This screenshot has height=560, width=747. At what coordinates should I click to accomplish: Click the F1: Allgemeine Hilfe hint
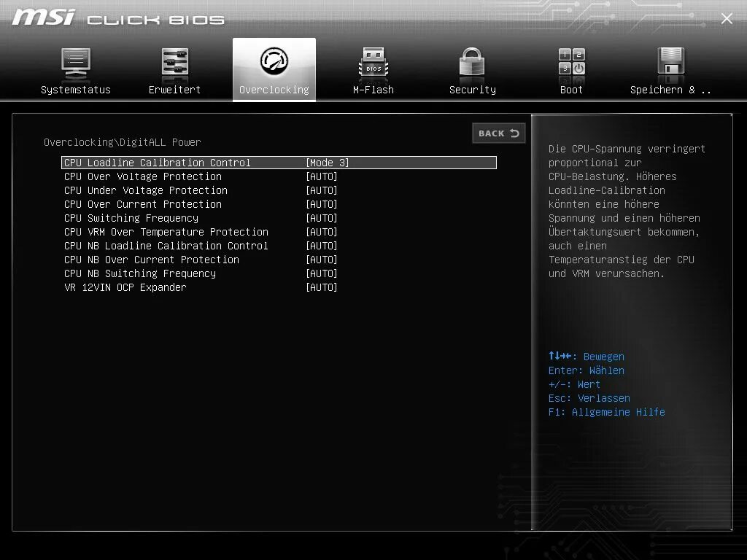coord(606,412)
